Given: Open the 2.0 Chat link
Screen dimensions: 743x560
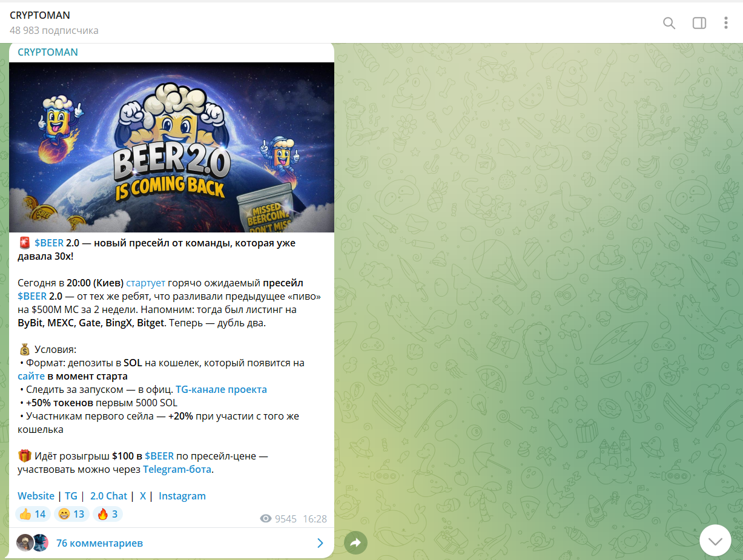Looking at the screenshot, I should 109,496.
